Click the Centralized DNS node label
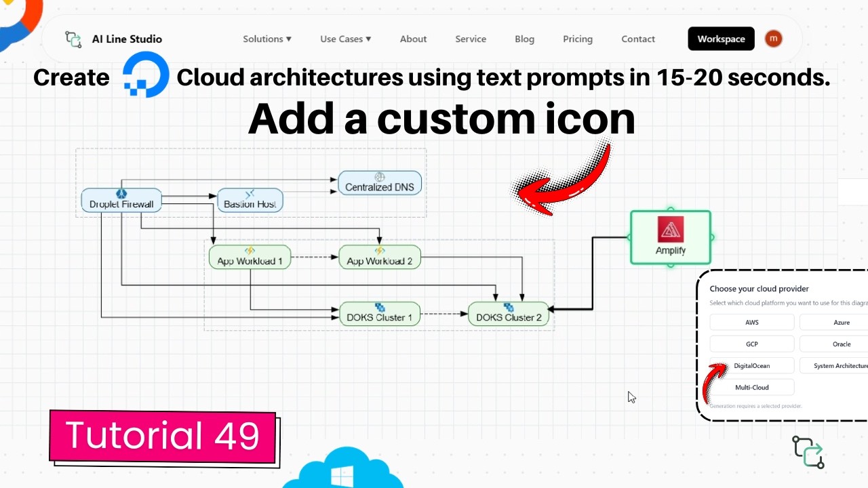Image resolution: width=868 pixels, height=488 pixels. (x=380, y=187)
